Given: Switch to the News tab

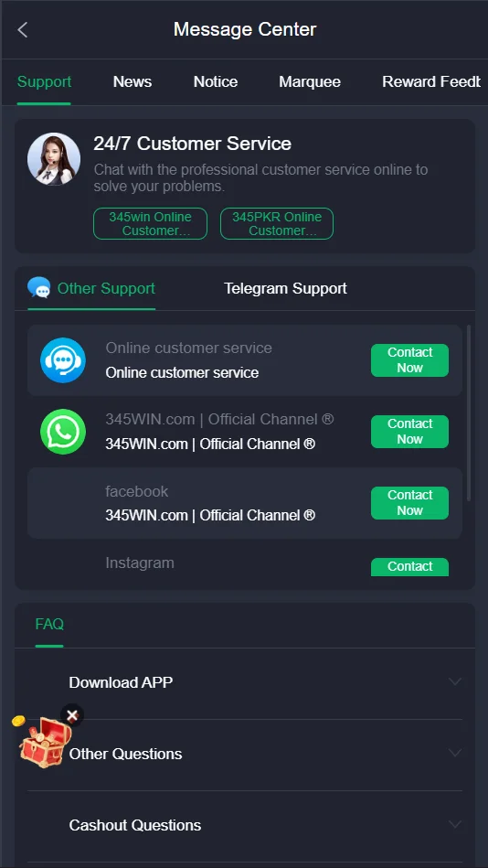Looking at the screenshot, I should pos(133,82).
